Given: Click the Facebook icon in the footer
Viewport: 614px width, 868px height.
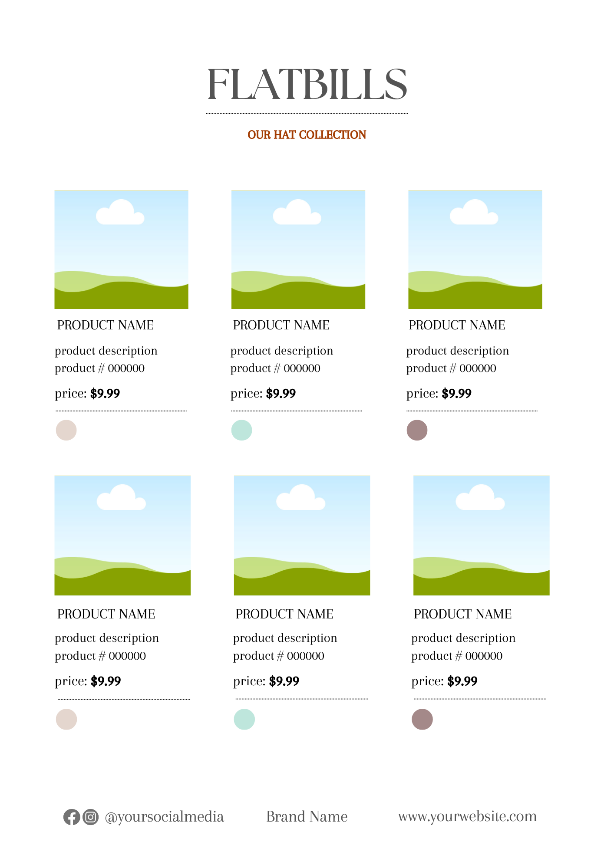Looking at the screenshot, I should pos(71,817).
